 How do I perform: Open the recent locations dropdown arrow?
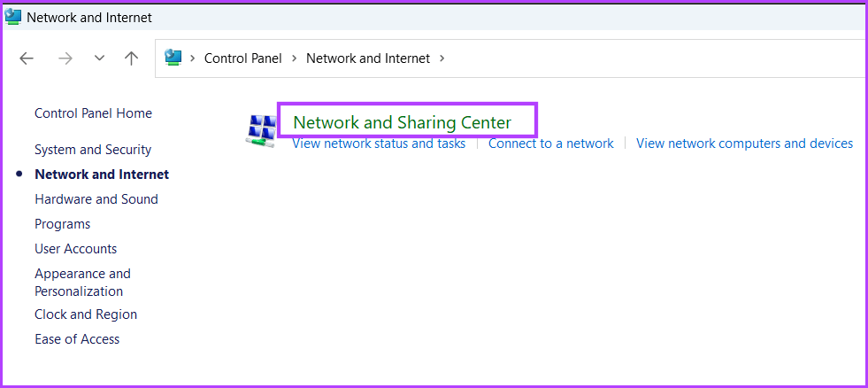click(100, 58)
